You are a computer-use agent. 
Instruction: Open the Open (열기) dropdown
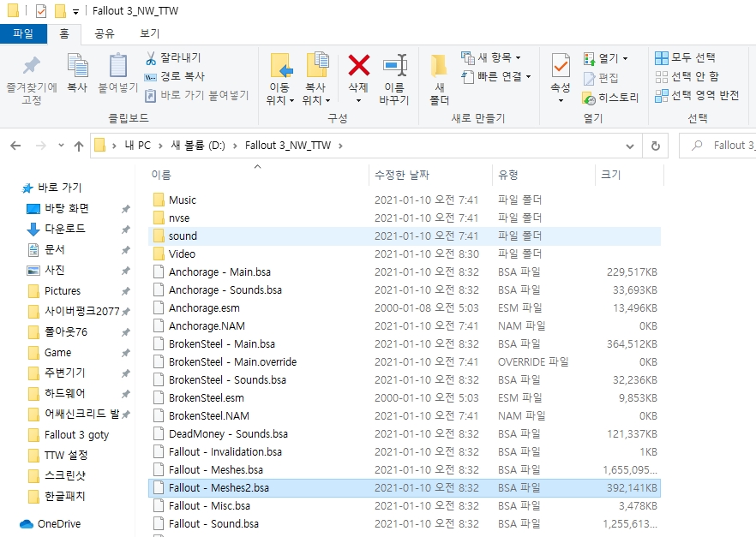coord(605,58)
